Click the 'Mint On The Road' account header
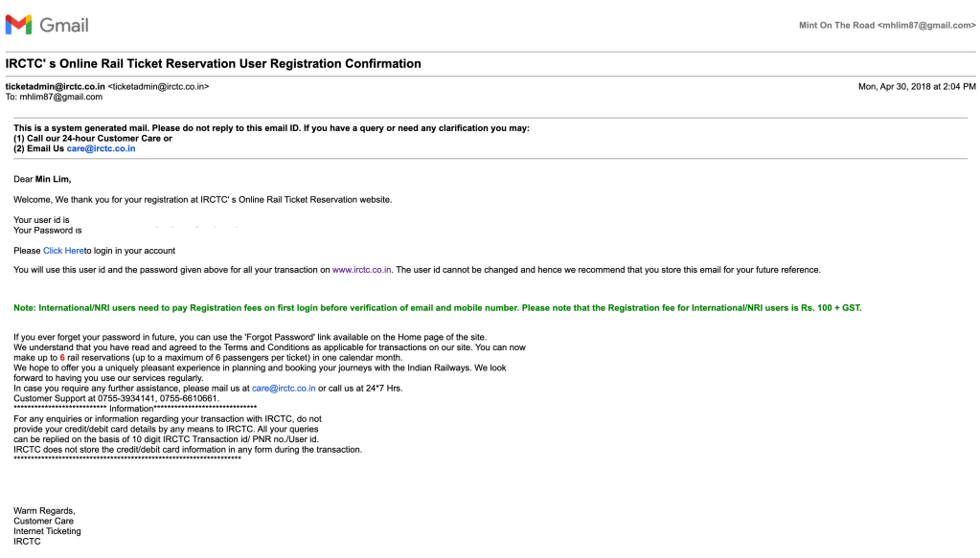Viewport: 980px width, 558px height. tap(887, 26)
